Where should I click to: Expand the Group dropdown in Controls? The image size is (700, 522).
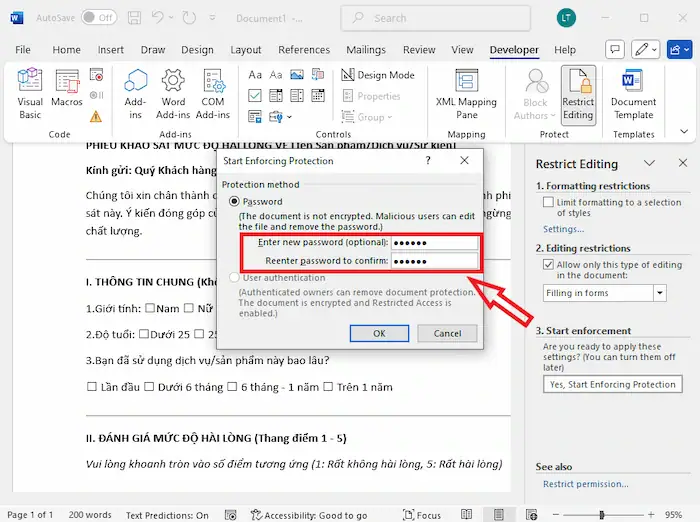coord(371,117)
